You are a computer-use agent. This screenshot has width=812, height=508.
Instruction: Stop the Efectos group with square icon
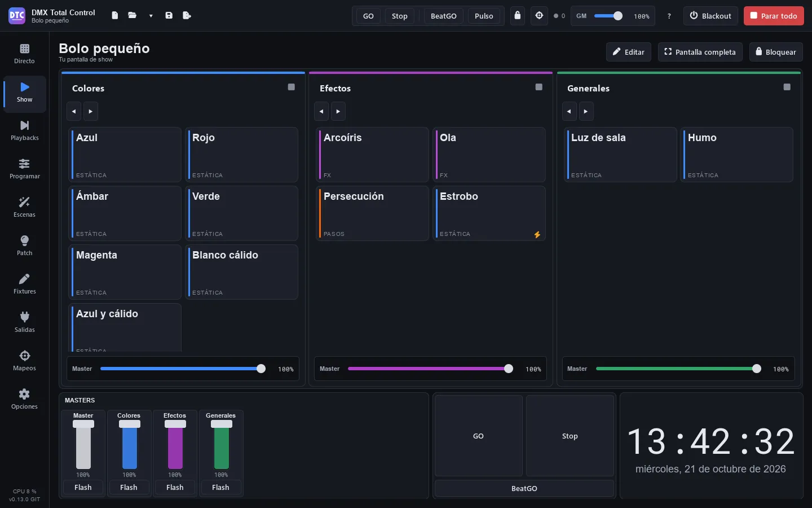539,87
